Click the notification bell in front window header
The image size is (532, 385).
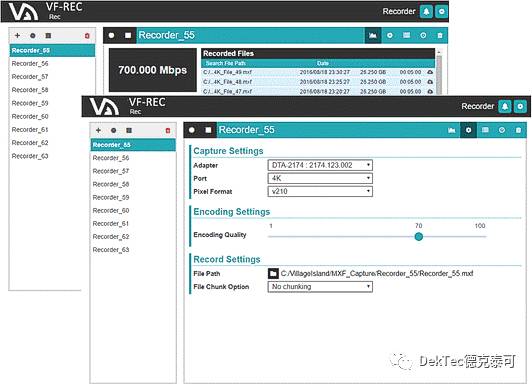click(x=505, y=107)
